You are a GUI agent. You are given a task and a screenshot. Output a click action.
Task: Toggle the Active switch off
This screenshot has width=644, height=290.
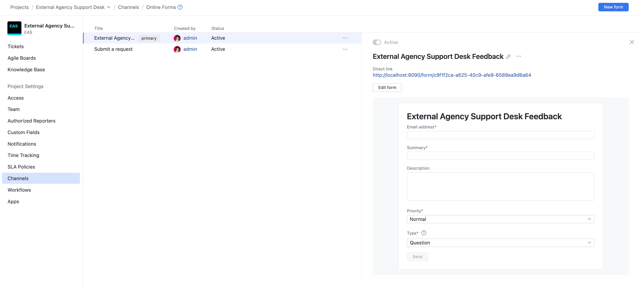pos(377,42)
